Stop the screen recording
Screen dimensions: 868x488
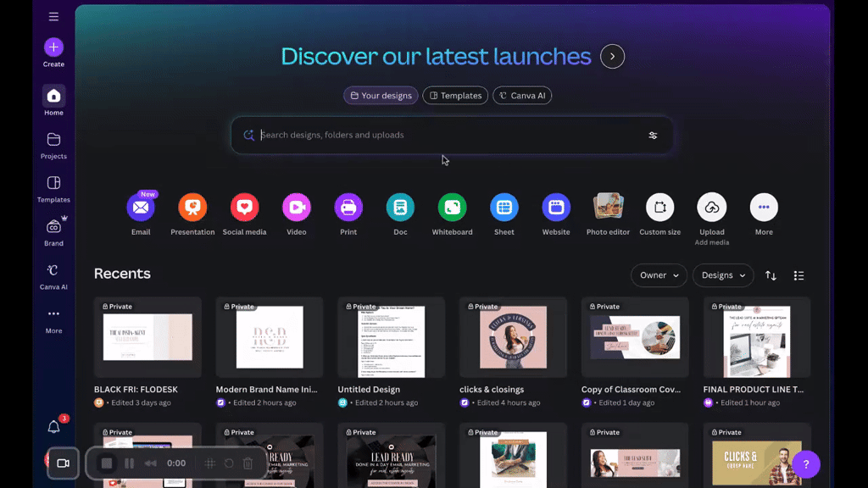click(107, 463)
